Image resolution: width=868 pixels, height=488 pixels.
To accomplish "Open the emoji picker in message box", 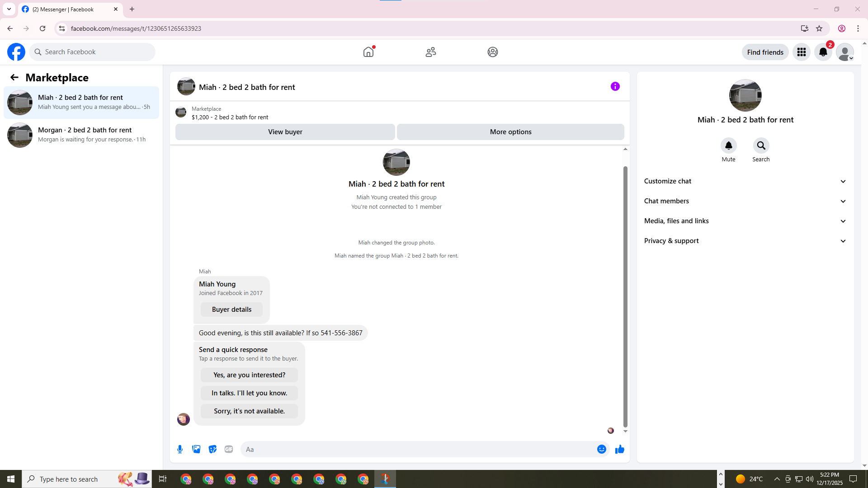I will tap(601, 449).
